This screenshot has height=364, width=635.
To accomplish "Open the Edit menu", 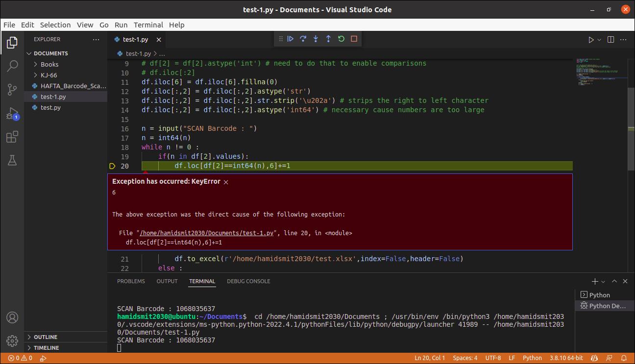I will point(28,25).
